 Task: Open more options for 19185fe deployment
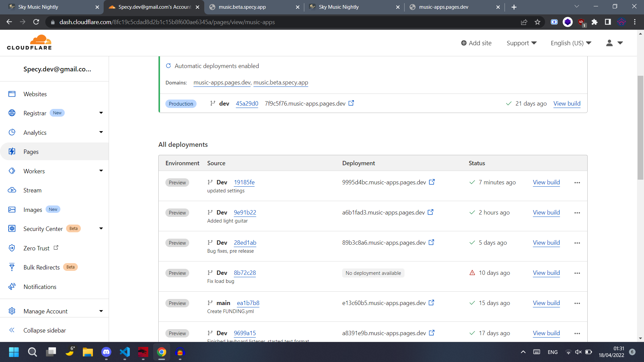577,183
